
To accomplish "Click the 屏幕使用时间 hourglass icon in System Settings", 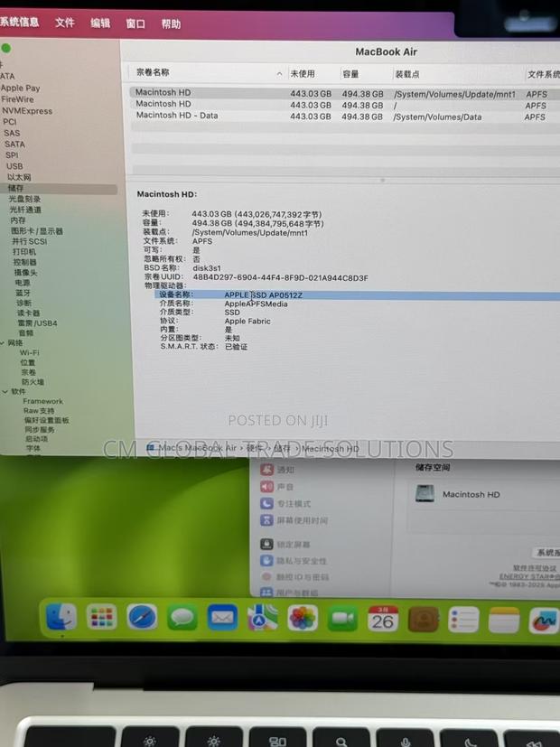I will coord(266,519).
